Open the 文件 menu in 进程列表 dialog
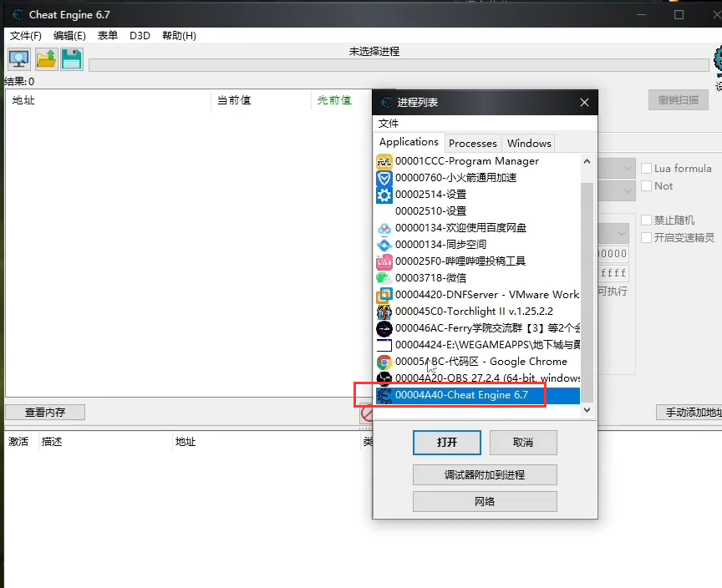722x588 pixels. (x=389, y=124)
